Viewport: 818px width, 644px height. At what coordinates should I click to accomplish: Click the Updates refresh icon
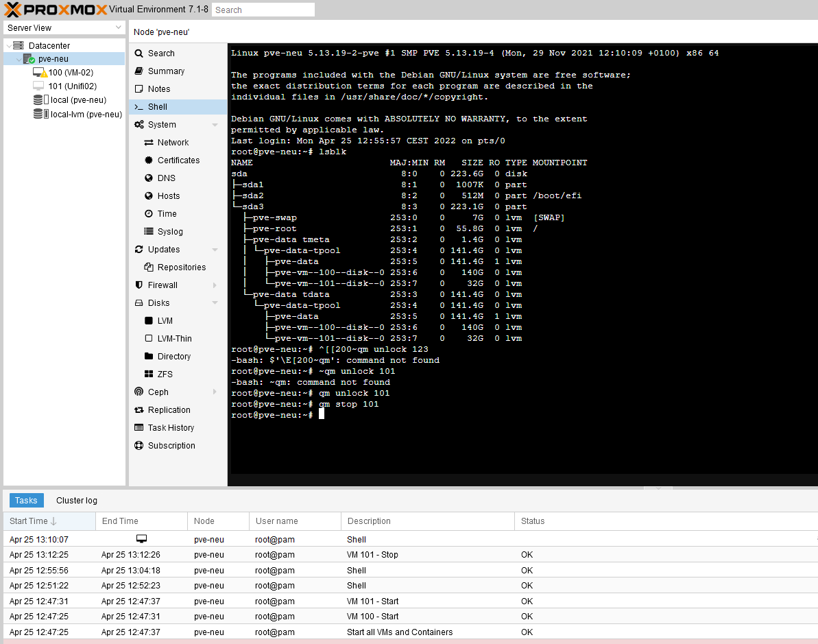[x=139, y=250]
